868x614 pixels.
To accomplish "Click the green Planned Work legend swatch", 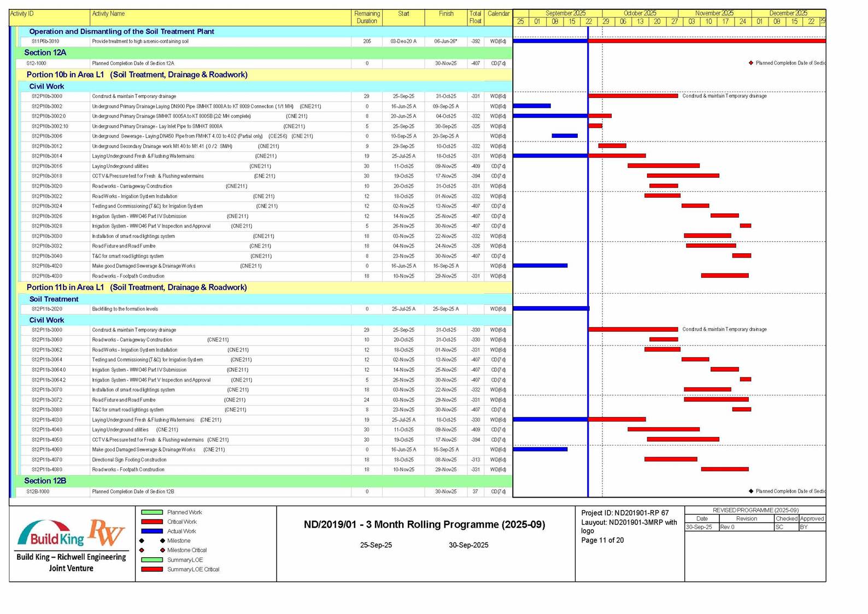I will click(152, 512).
